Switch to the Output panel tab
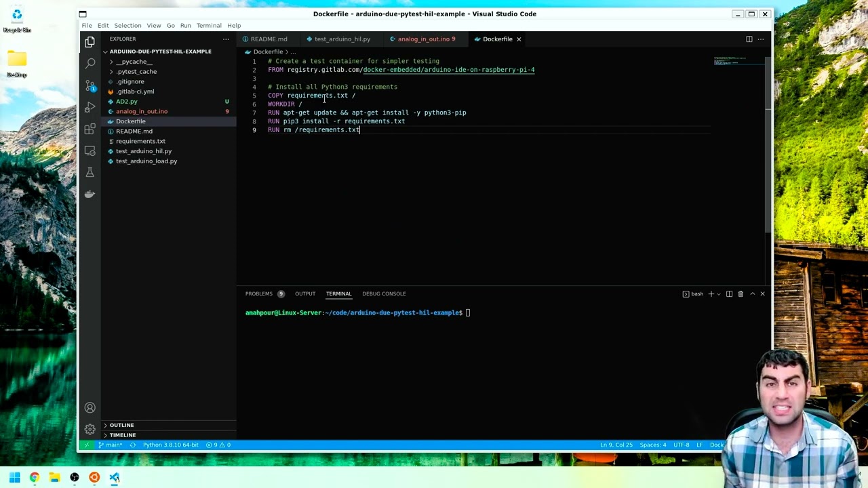Screen dimensions: 868x488 [305, 293]
